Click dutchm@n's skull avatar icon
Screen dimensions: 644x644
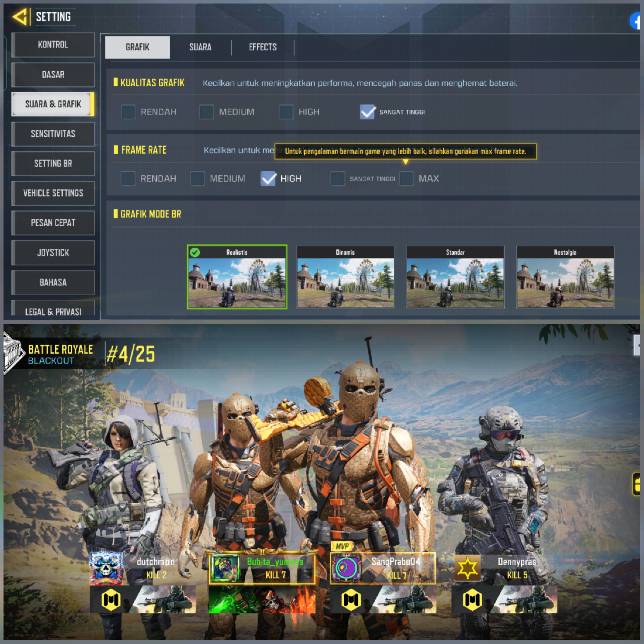pyautogui.click(x=106, y=568)
